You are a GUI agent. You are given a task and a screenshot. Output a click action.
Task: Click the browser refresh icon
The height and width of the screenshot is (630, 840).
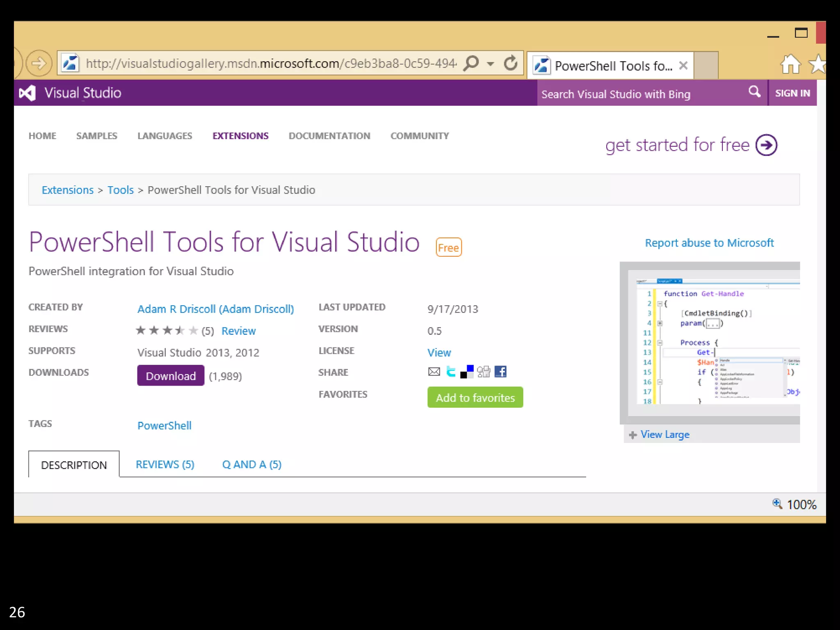[x=511, y=63]
